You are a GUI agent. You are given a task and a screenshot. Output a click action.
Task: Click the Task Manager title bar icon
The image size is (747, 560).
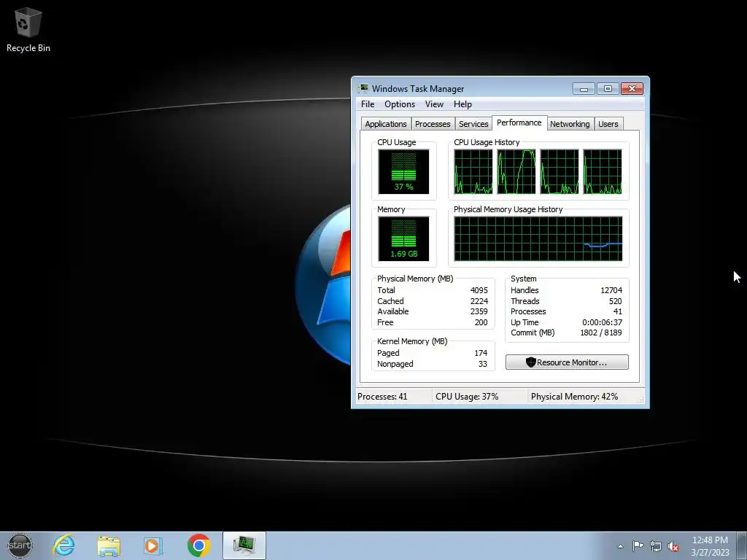363,88
